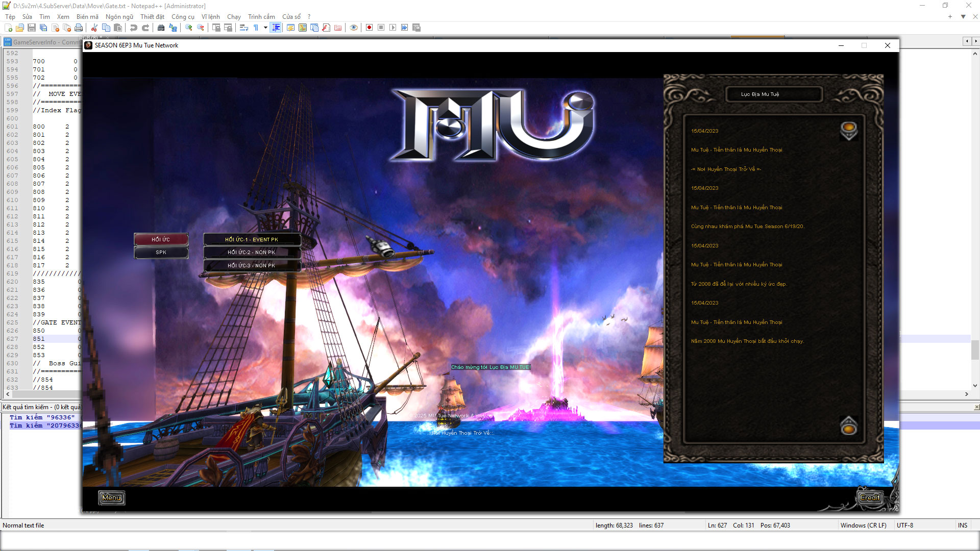This screenshot has width=980, height=551.
Task: Click the plus button at the menu bar's right end
Action: click(950, 17)
